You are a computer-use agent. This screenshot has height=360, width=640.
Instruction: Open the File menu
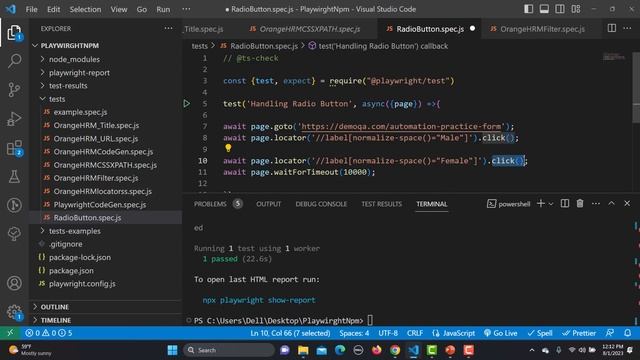pos(31,9)
